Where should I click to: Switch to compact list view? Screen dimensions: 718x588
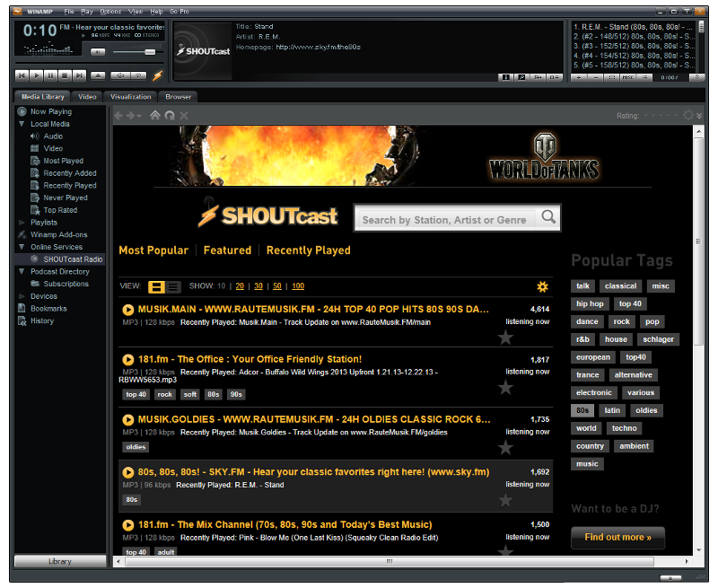[173, 286]
